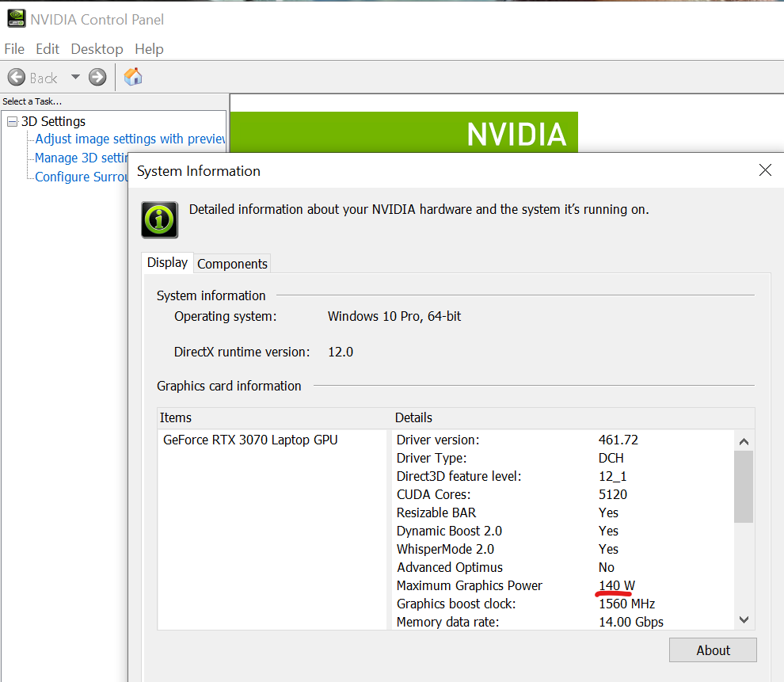784x682 pixels.
Task: Select the Driver Type value DCH
Action: pyautogui.click(x=611, y=458)
